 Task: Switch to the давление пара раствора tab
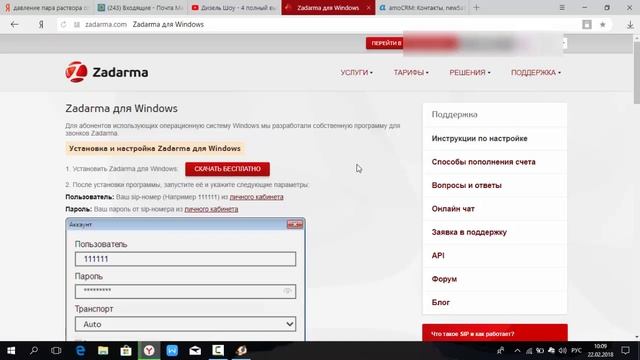(x=47, y=7)
